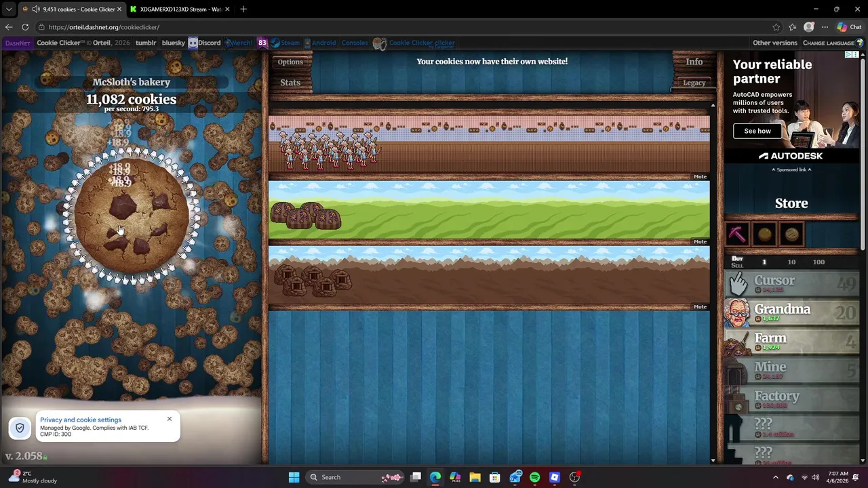868x488 pixels.
Task: Switch store to Buy mode
Action: point(737,258)
